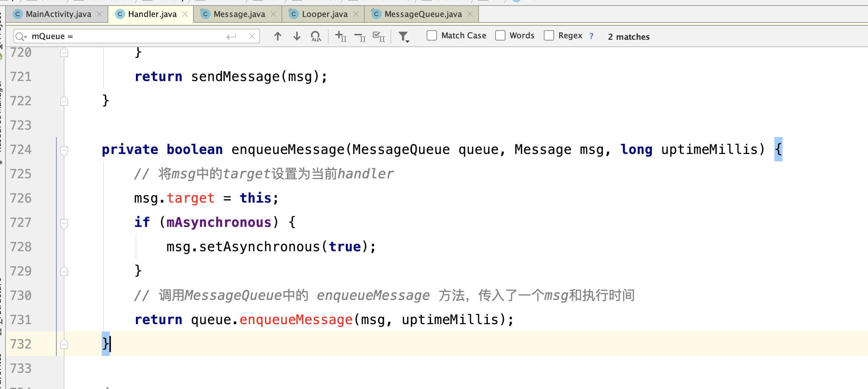Open regex help via the question mark link
Screen dimensions: 868x389
tap(592, 36)
